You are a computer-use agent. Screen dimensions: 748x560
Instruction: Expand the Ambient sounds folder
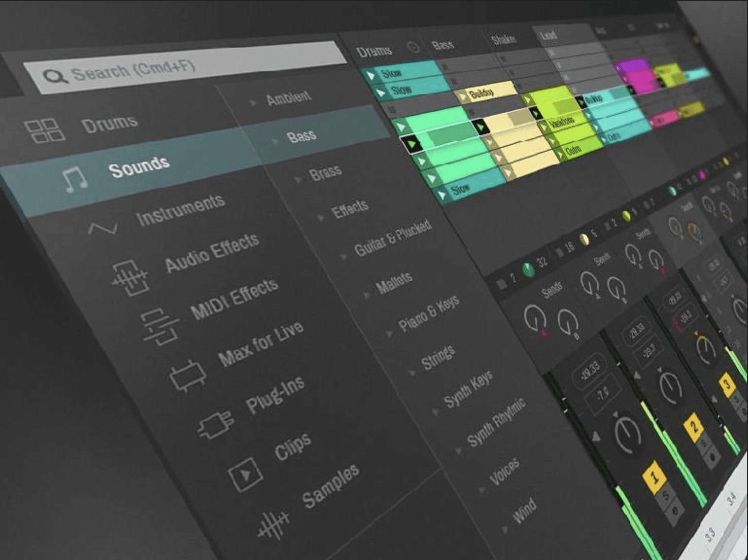coord(252,102)
